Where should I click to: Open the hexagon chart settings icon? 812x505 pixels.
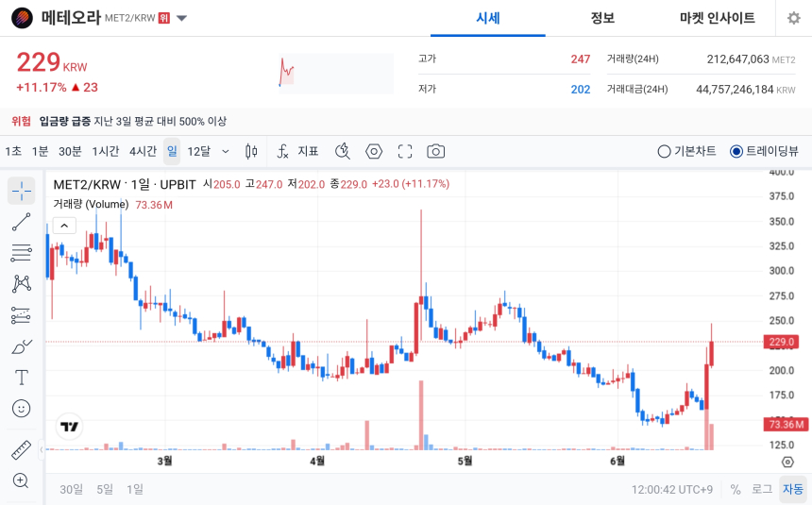click(x=374, y=151)
